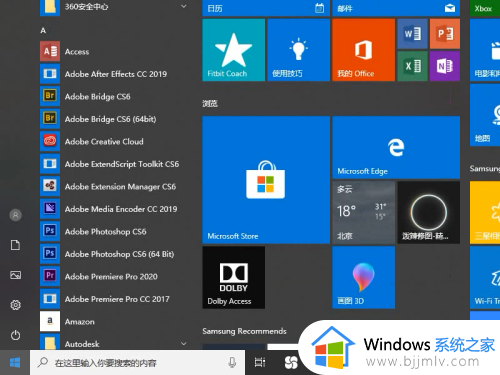Open Pictures from Start sidebar
Image resolution: width=500 pixels, height=375 pixels.
[15, 275]
